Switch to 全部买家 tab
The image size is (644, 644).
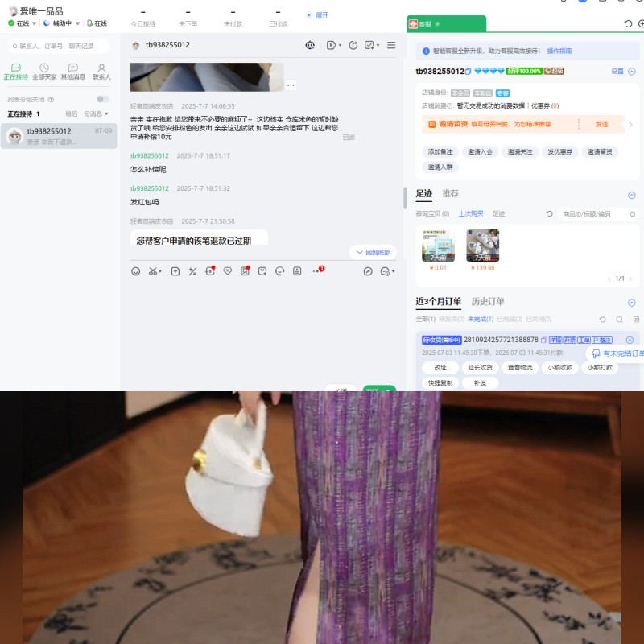coord(44,72)
